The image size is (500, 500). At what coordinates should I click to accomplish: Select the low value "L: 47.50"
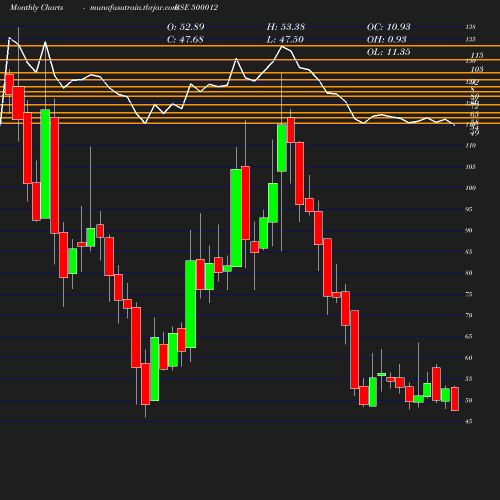(x=285, y=40)
